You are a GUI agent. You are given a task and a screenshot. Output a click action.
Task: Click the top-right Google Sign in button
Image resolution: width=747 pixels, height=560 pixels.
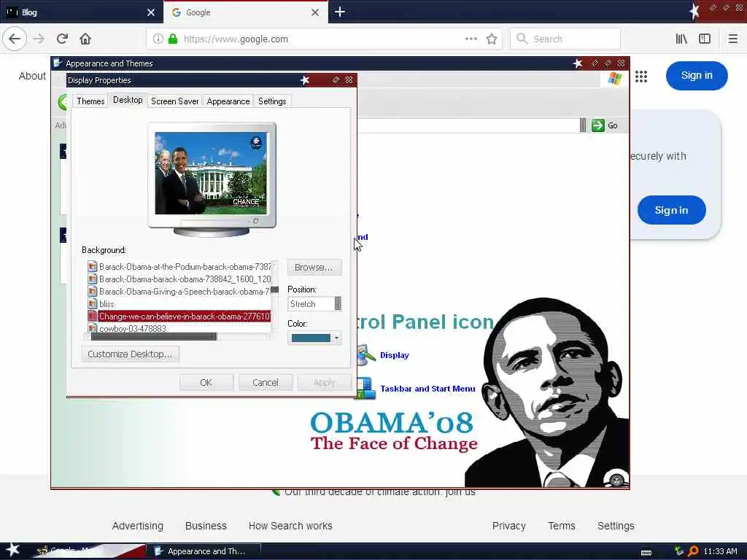tap(697, 76)
